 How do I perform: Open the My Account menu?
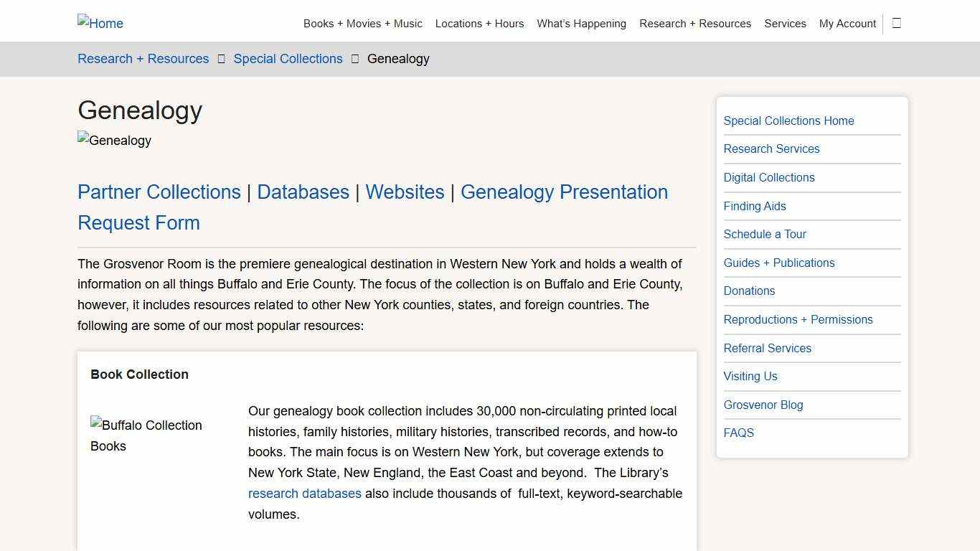tap(847, 23)
